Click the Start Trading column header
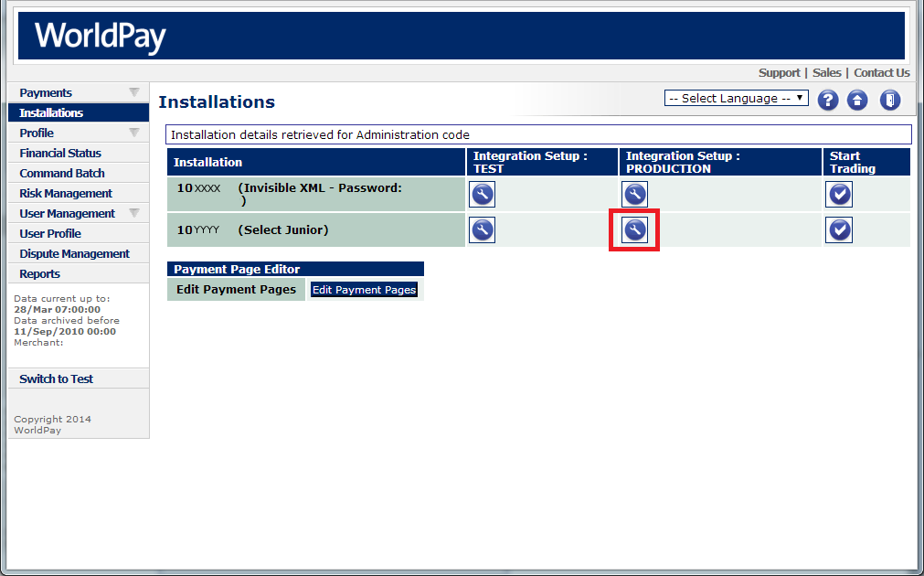 (x=866, y=162)
